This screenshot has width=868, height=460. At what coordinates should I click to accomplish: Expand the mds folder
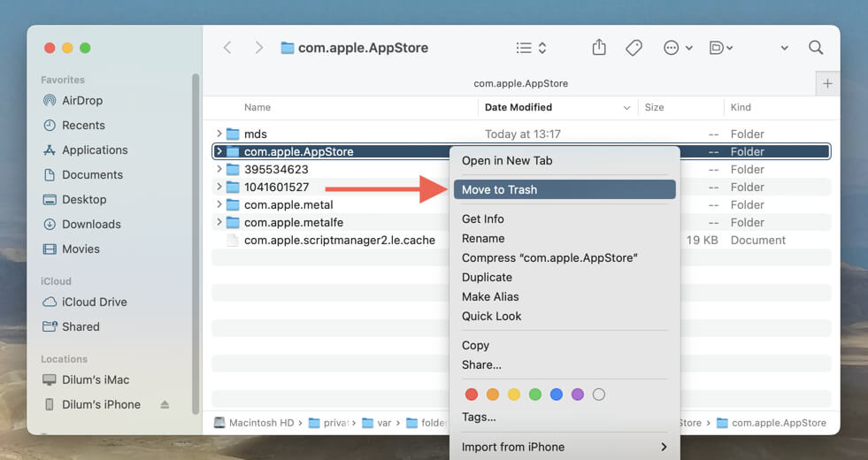(x=219, y=134)
